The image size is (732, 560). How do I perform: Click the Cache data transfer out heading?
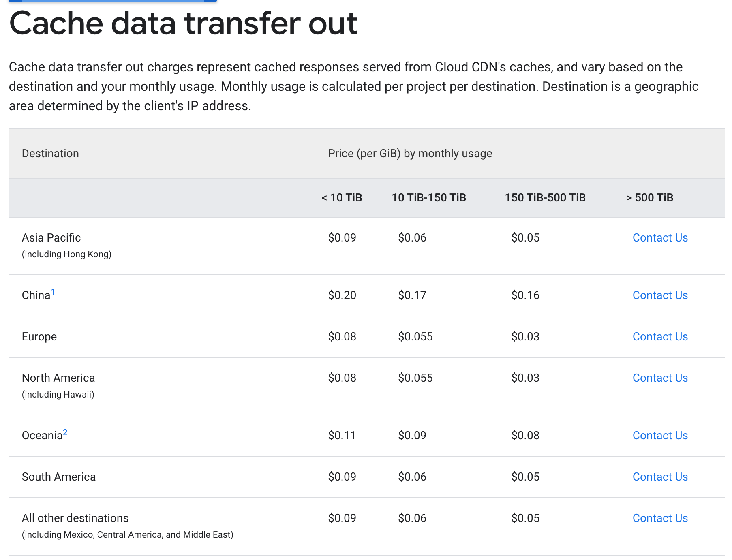click(183, 23)
